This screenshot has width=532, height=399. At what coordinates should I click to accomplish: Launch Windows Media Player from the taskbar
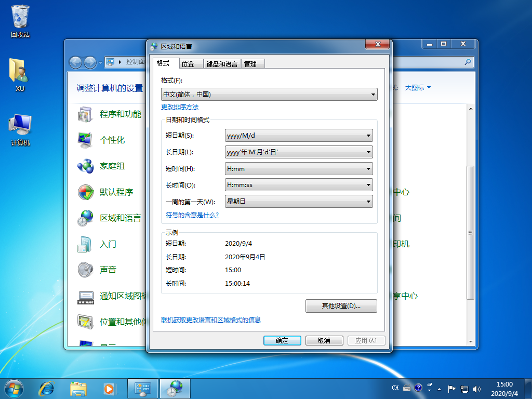pyautogui.click(x=110, y=389)
